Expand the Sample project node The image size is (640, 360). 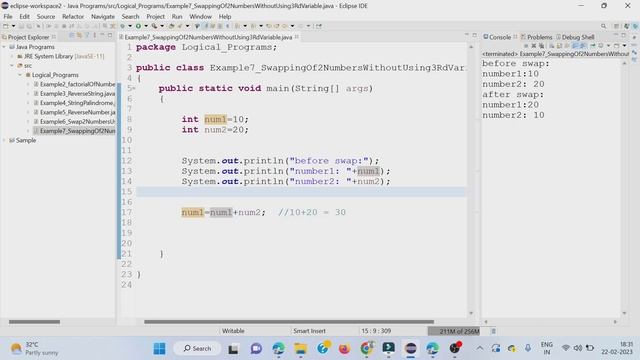point(4,140)
